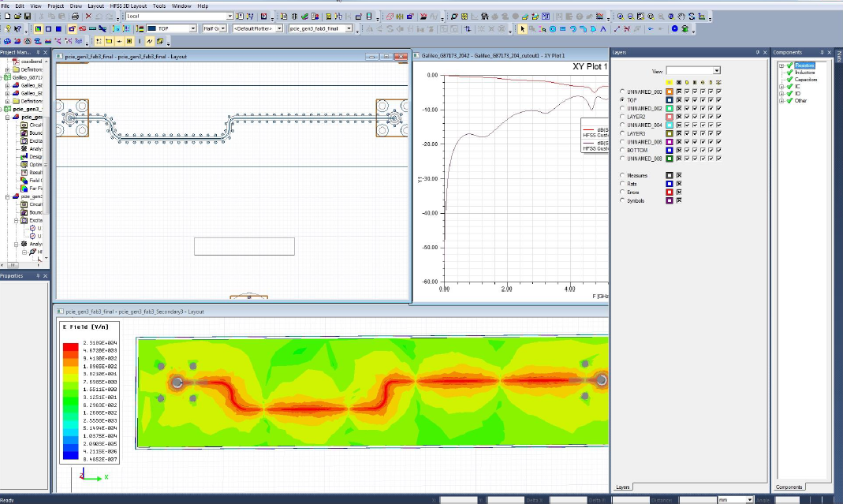Switch to the Components bottom tab
The width and height of the screenshot is (843, 504).
click(x=789, y=487)
